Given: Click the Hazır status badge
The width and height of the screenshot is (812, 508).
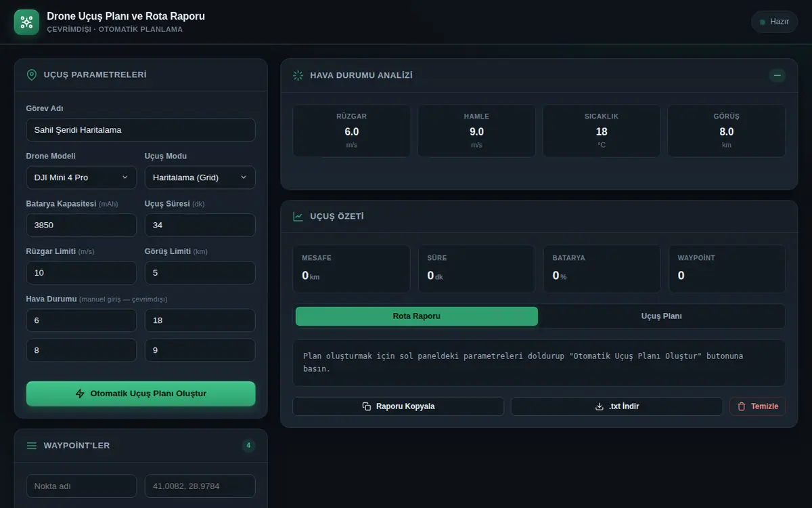Looking at the screenshot, I should coord(774,22).
